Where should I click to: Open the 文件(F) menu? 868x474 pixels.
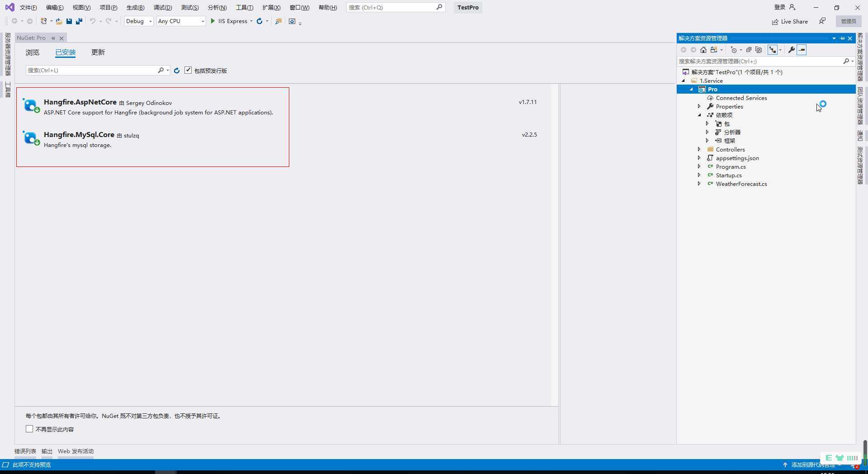[28, 7]
